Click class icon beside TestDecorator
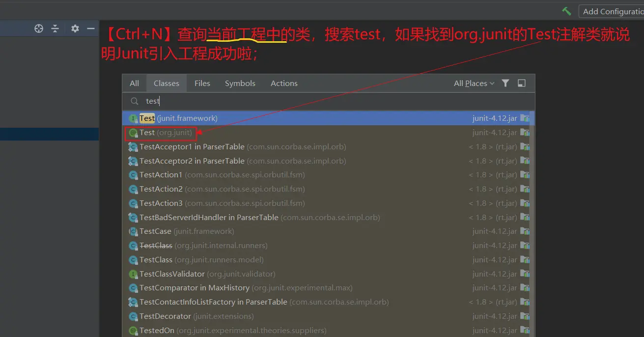The image size is (644, 337). pos(133,316)
